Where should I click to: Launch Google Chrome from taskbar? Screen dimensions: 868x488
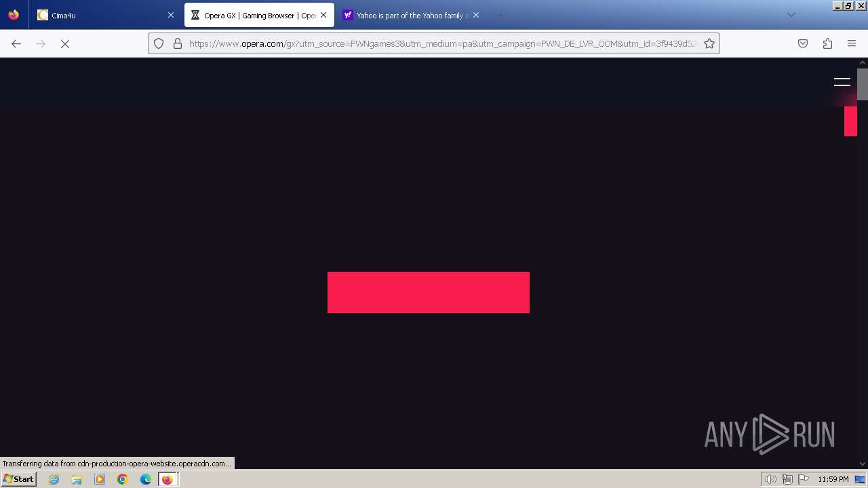[x=123, y=479]
